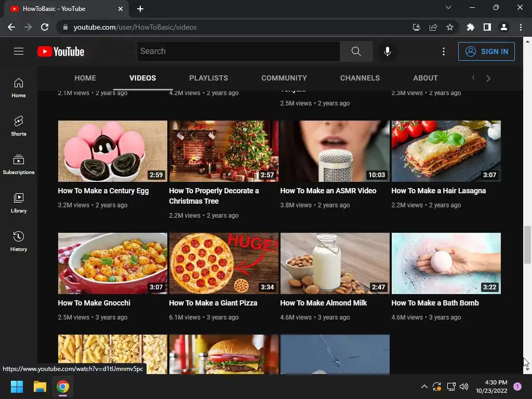
Task: Share this page via address bar icon
Action: coord(433,27)
